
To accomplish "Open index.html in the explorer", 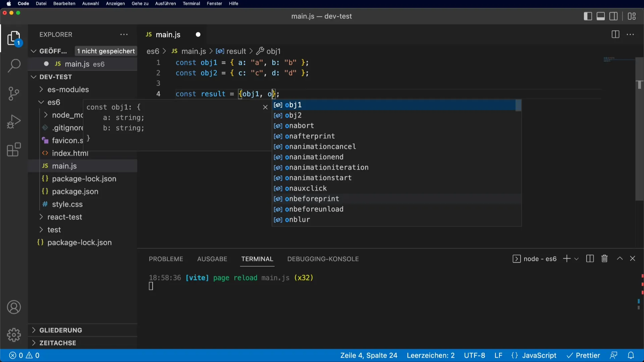I will point(83,153).
